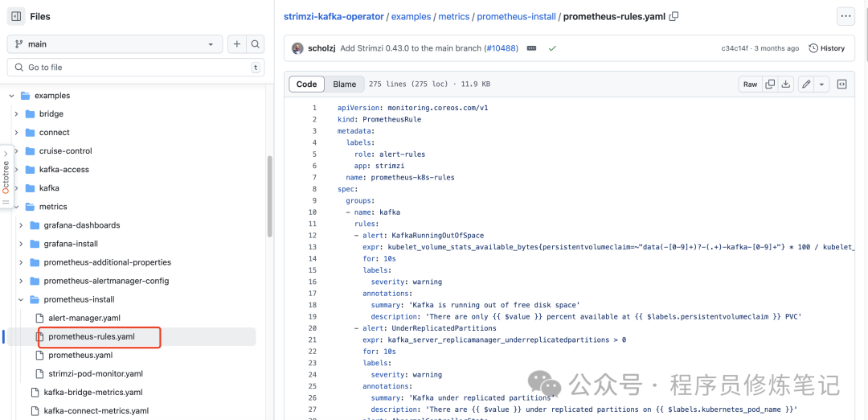
Task: Click 'name: prometheus-k8s-rules' code line
Action: 400,177
